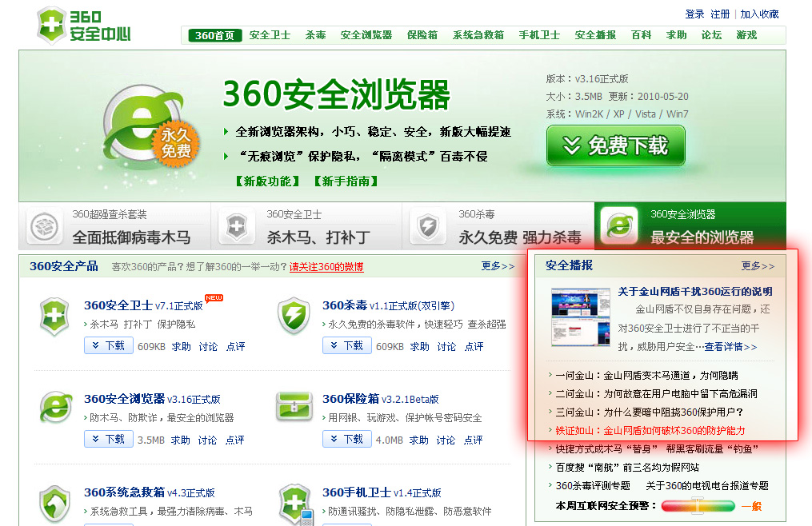Click the 360手机卫士 phone shield icon
The width and height of the screenshot is (812, 526).
296,504
